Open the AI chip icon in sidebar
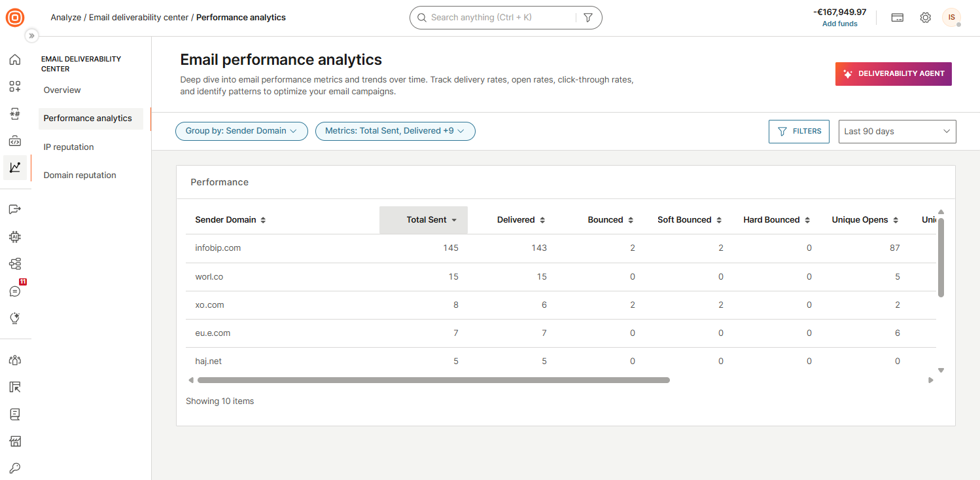The width and height of the screenshot is (980, 480). [14, 236]
